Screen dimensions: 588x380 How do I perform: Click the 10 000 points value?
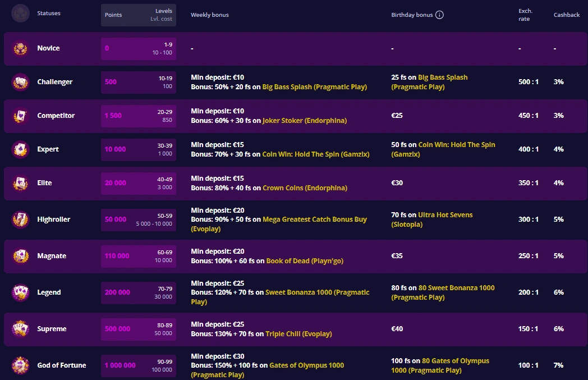pos(115,149)
